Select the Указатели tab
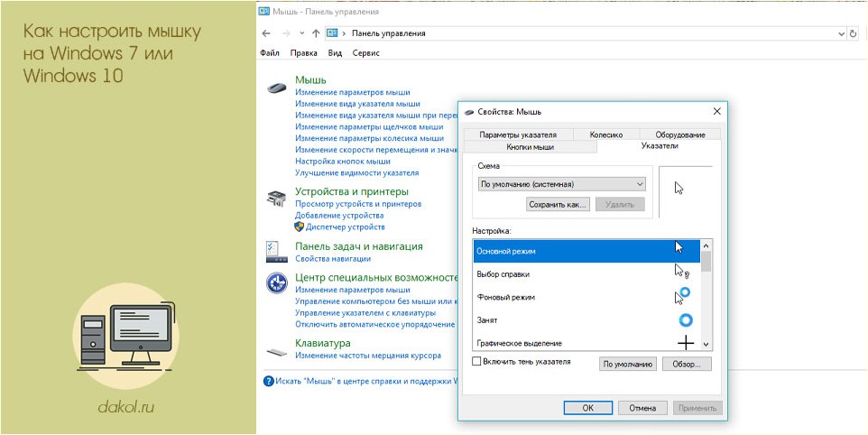868x435 pixels. [660, 146]
